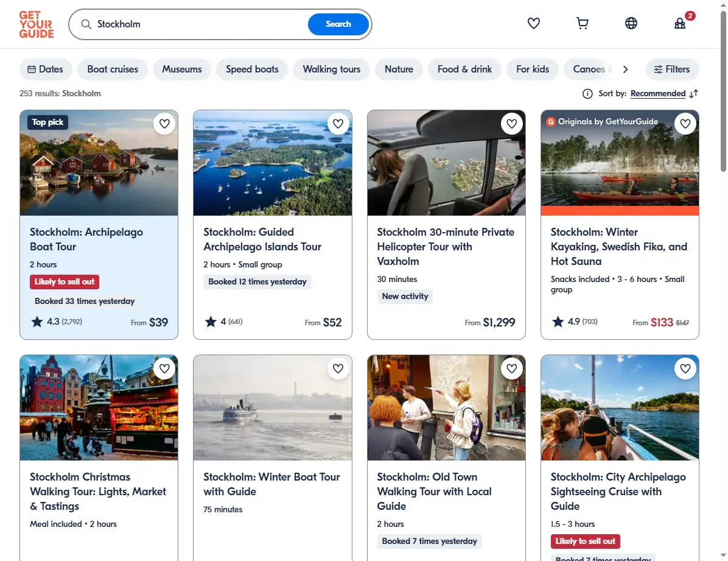728x561 pixels.
Task: Save City Archipelago Sightseeing Cruise to wishlist
Action: click(x=685, y=369)
